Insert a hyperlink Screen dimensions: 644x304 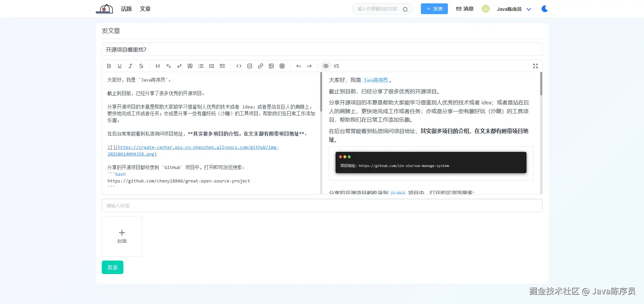coord(260,66)
